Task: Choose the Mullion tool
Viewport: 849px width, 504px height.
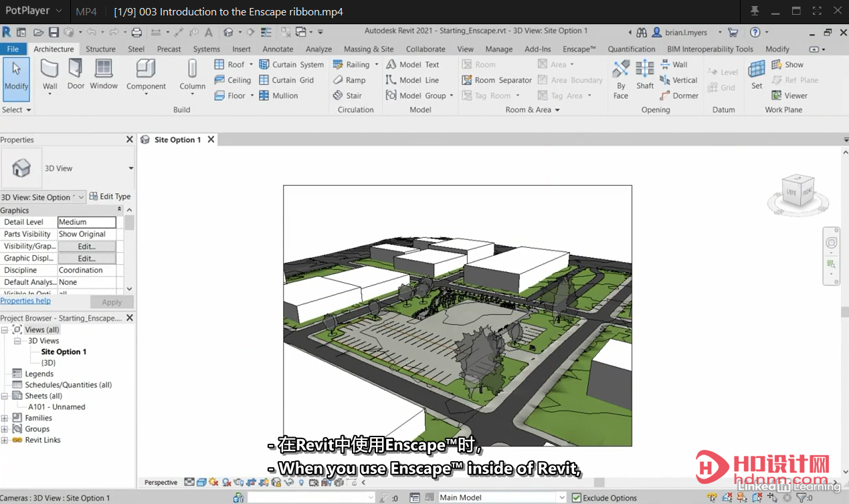Action: [278, 96]
